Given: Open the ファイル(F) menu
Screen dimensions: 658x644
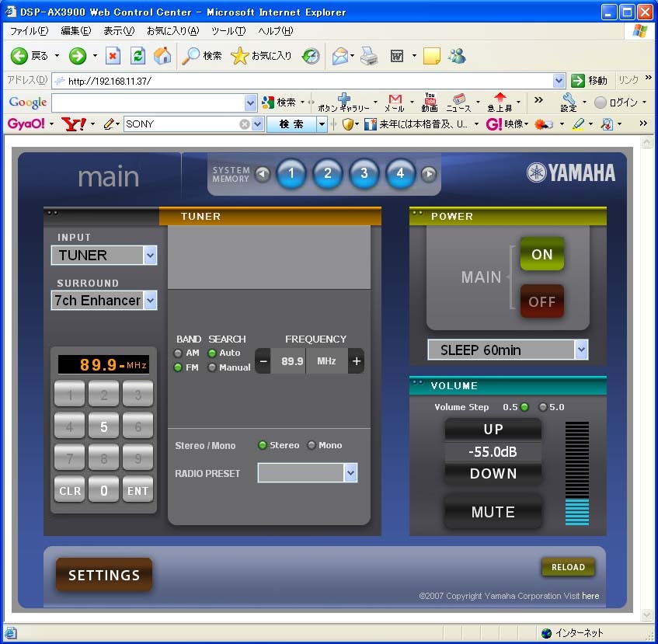Looking at the screenshot, I should [29, 31].
